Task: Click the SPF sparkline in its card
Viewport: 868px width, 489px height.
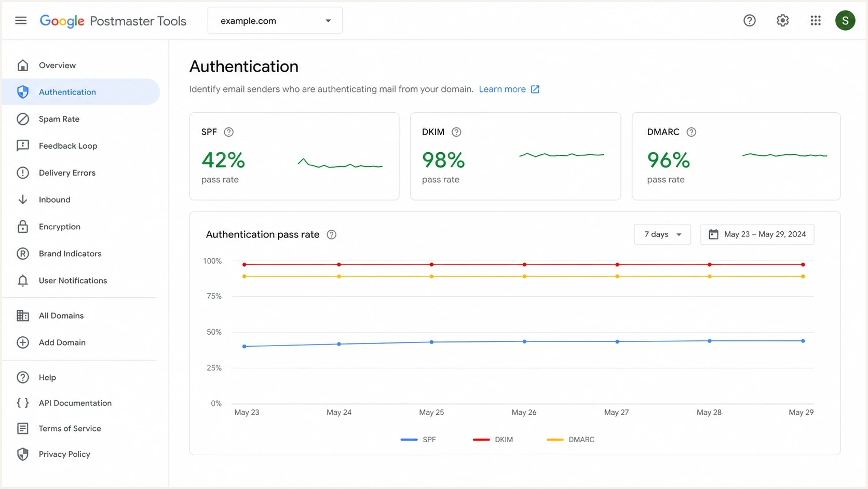Action: (x=340, y=164)
